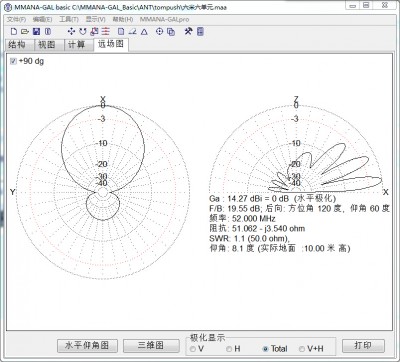
Task: Switch to the 视图 tab
Action: coord(49,45)
